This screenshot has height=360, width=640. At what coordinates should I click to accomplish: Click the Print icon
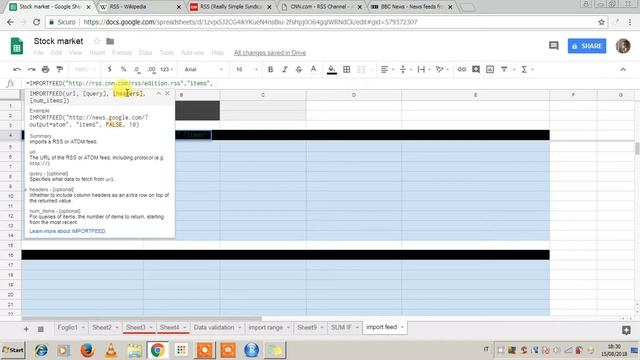click(x=45, y=69)
